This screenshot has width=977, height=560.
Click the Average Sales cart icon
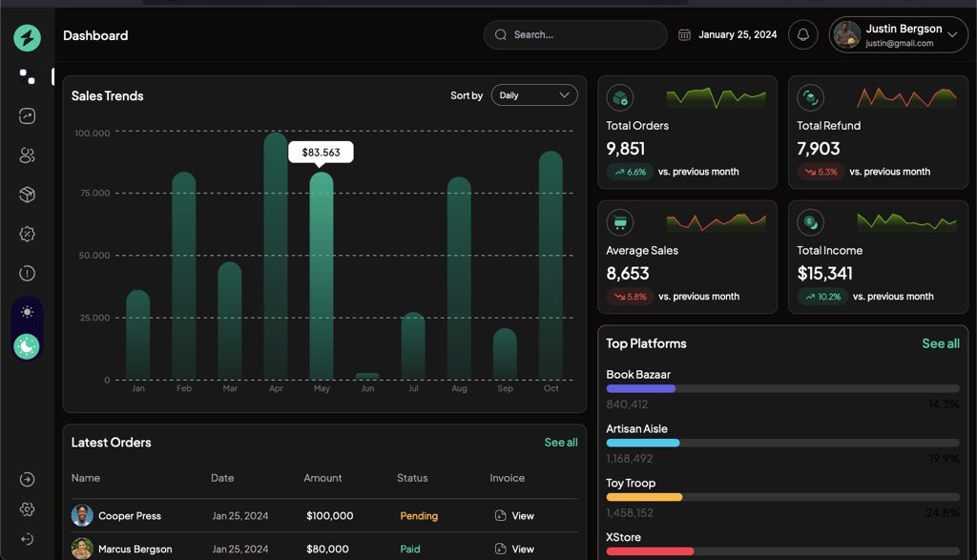620,222
